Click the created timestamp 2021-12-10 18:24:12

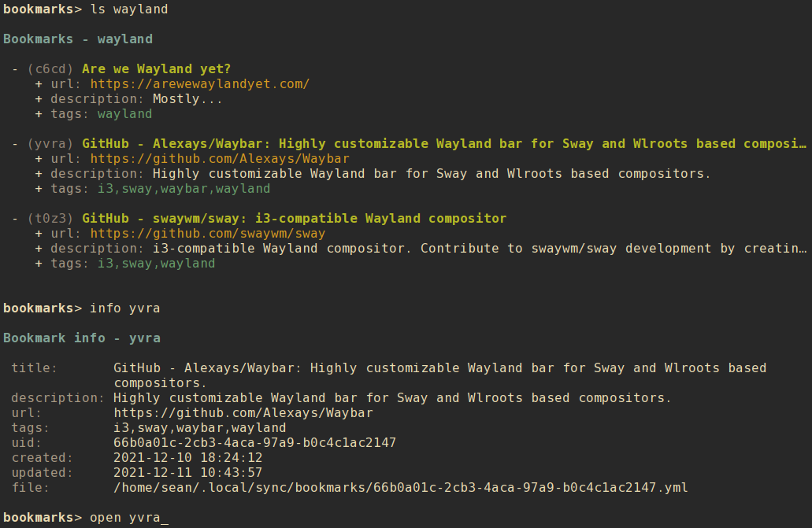[x=187, y=458]
